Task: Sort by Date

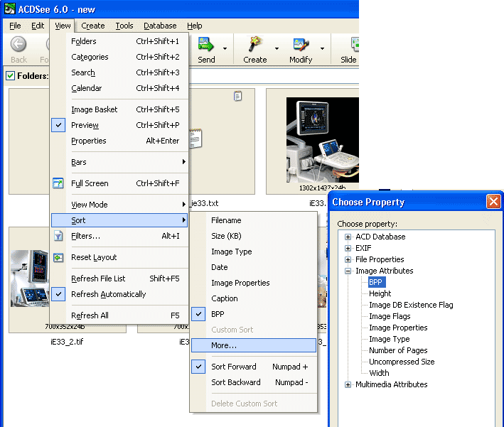Action: pyautogui.click(x=254, y=267)
